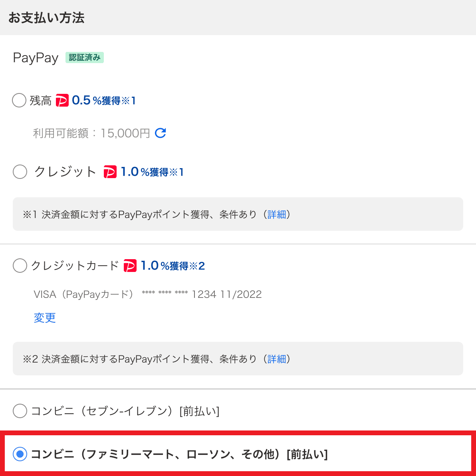Click 変更 to change the registered card
The height and width of the screenshot is (476, 476).
click(44, 318)
